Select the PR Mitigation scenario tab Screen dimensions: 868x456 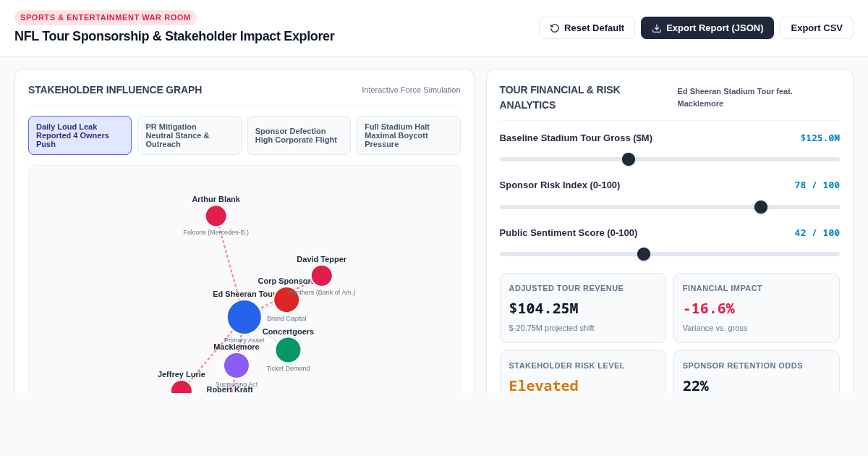pyautogui.click(x=190, y=135)
